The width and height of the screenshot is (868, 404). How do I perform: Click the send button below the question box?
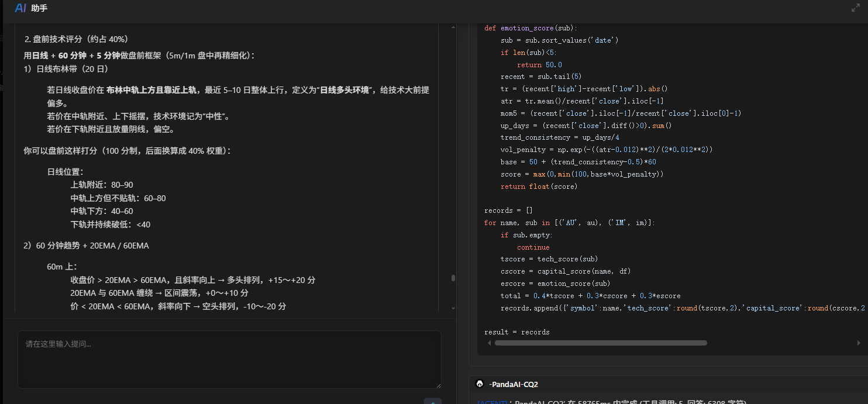433,401
